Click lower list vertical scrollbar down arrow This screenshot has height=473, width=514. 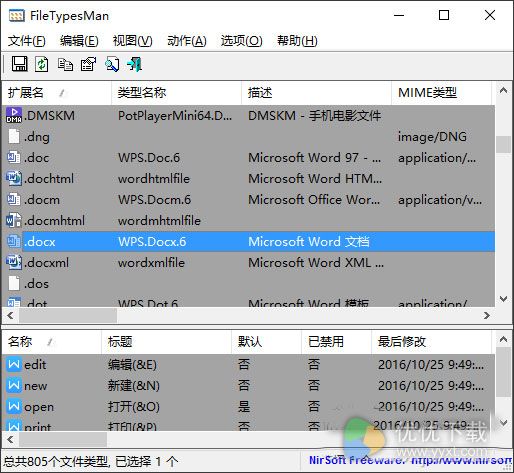coord(503,423)
